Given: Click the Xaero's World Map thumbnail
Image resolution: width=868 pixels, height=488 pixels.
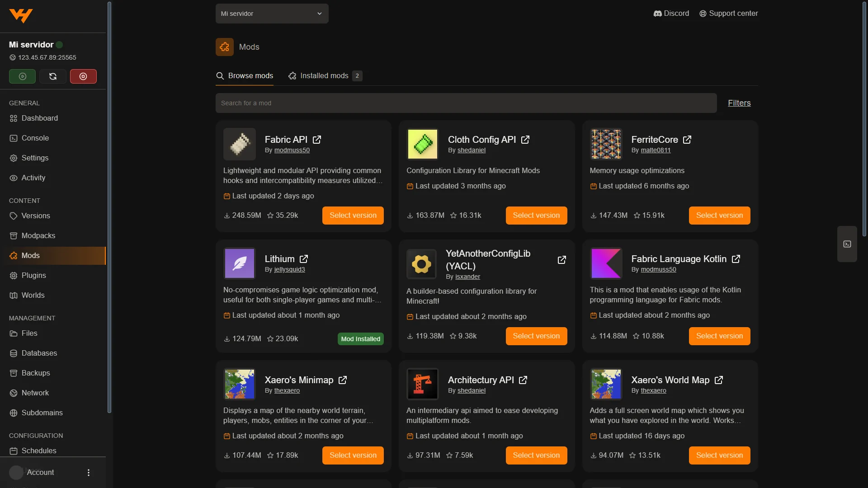Looking at the screenshot, I should point(606,384).
